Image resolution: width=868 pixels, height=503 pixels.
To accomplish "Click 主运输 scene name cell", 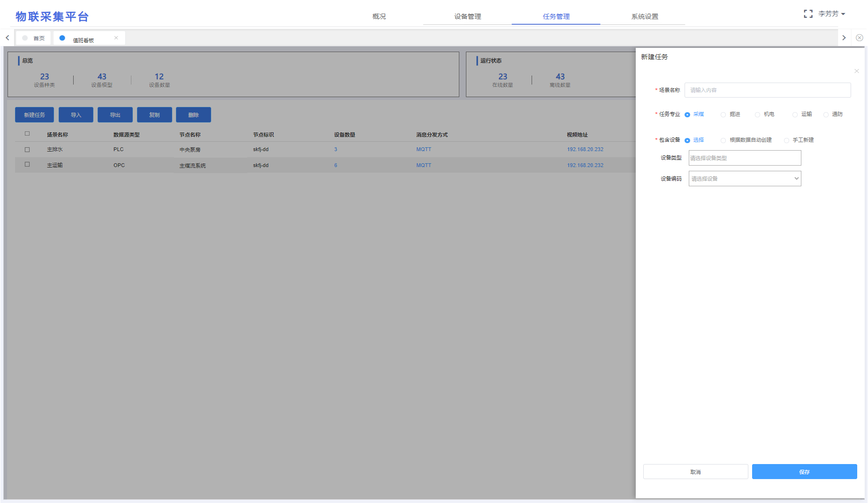I will [x=55, y=166].
